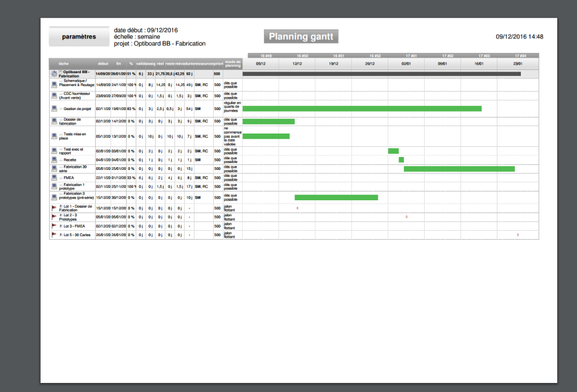Expand the Lot 5 - 30 Cartes milestone
The width and height of the screenshot is (577, 392).
60,235
